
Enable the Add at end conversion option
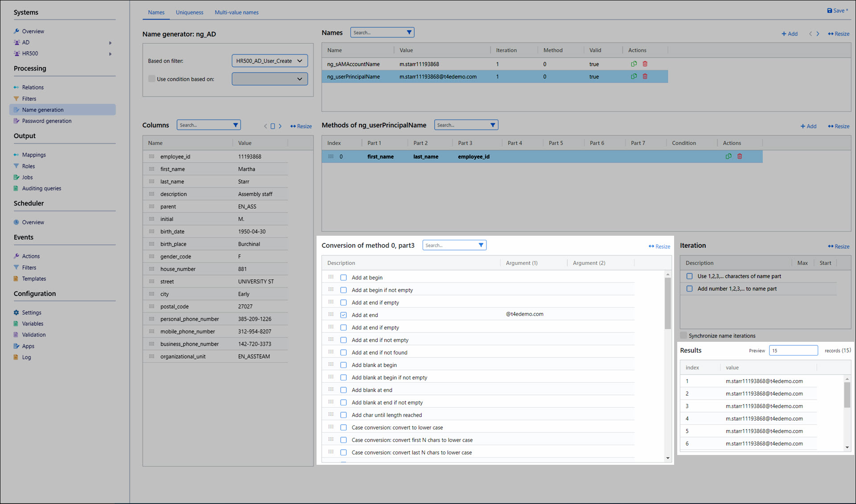tap(344, 315)
